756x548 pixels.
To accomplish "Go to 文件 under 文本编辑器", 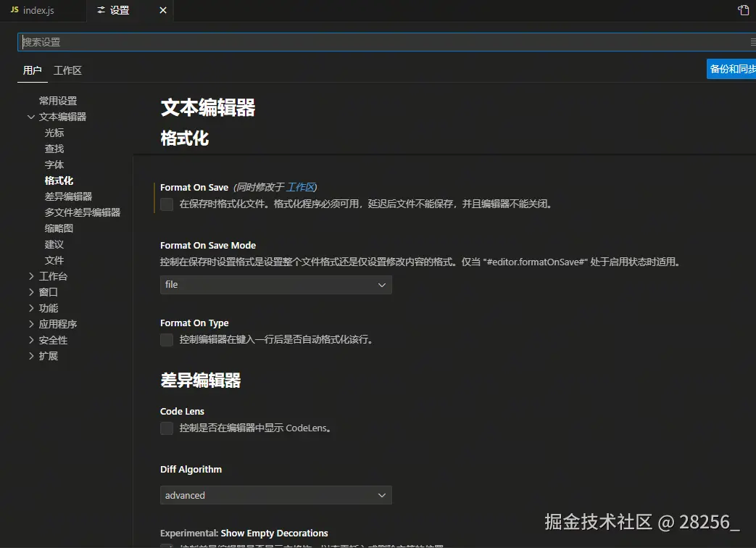I will 54,260.
